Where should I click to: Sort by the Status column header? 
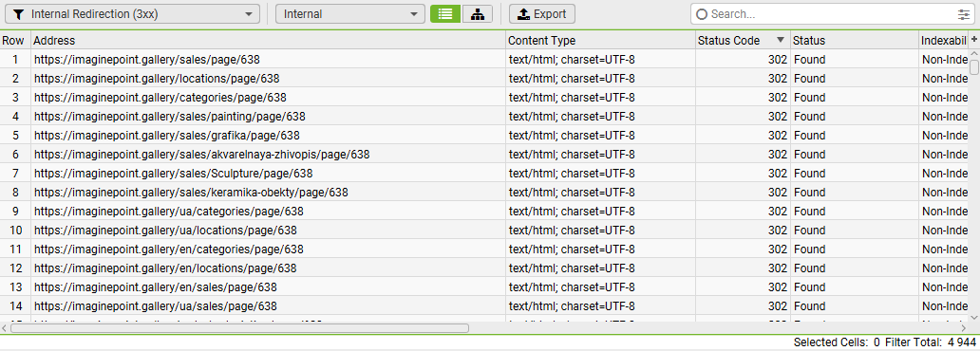tap(854, 41)
